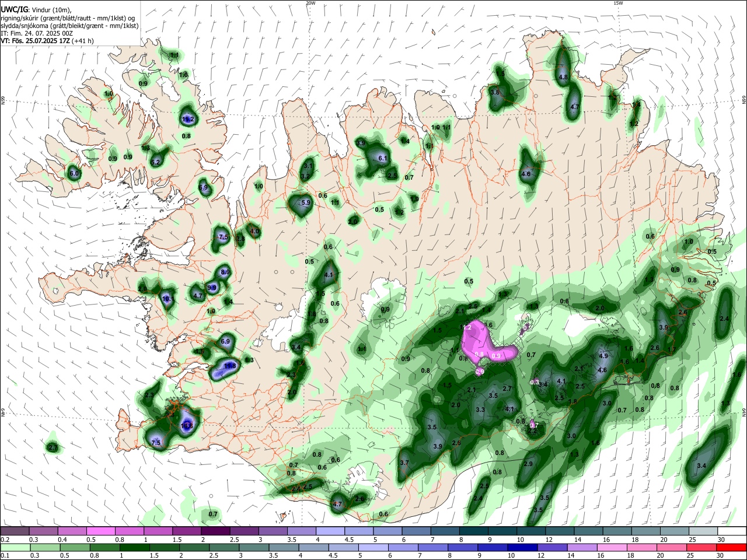Viewport: 747px width, 560px height.
Task: Select the bright magenta-pink snow legend swatch
Action: (x=100, y=531)
